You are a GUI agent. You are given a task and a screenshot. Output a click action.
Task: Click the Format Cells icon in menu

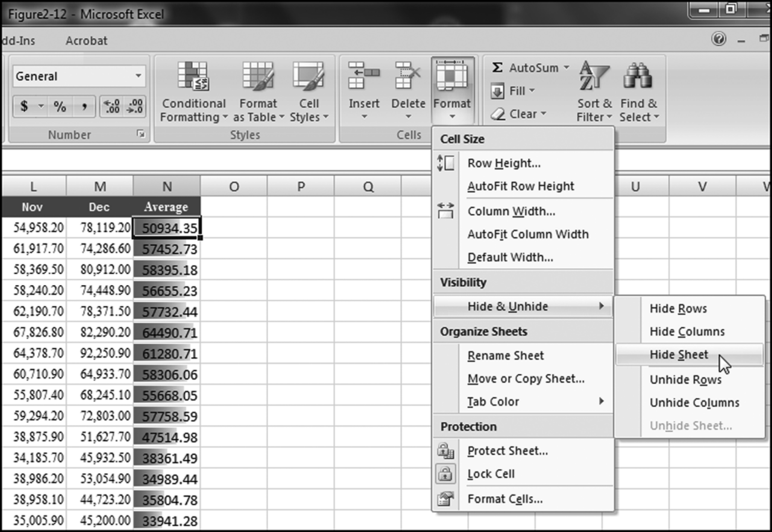(x=445, y=499)
